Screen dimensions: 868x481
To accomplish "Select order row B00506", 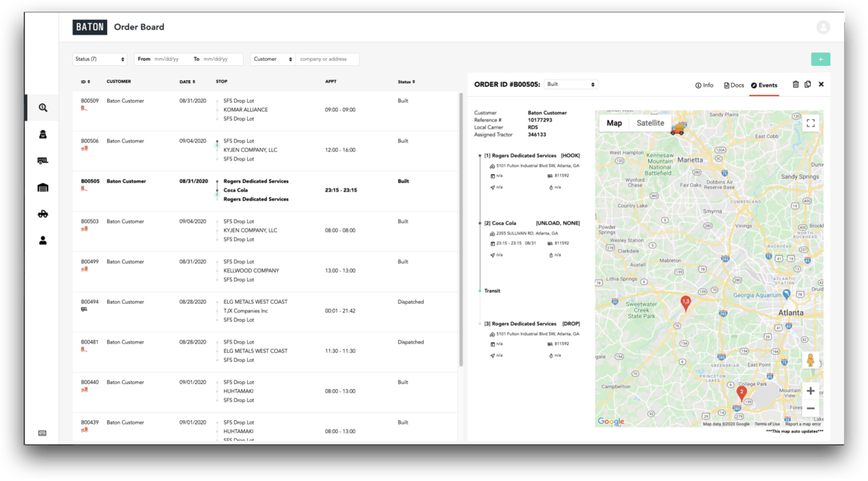I will coord(265,150).
